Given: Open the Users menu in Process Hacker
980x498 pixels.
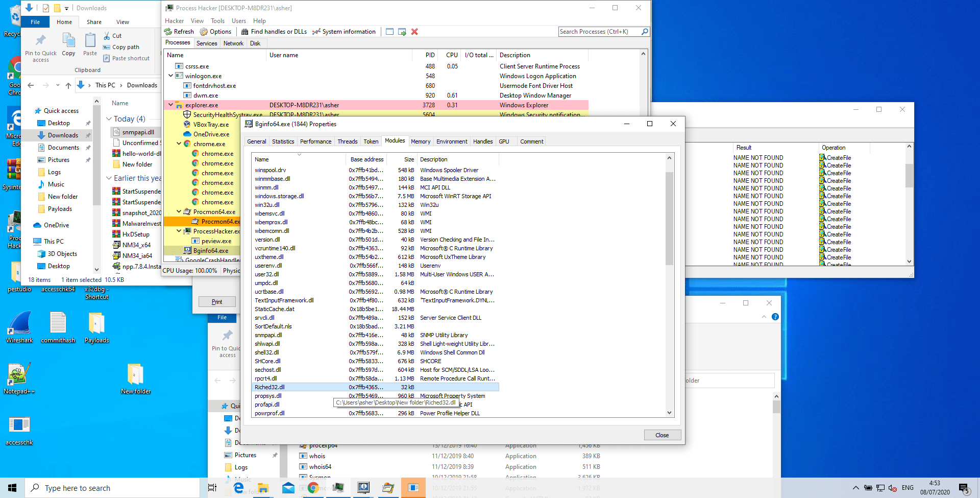Looking at the screenshot, I should (x=238, y=21).
